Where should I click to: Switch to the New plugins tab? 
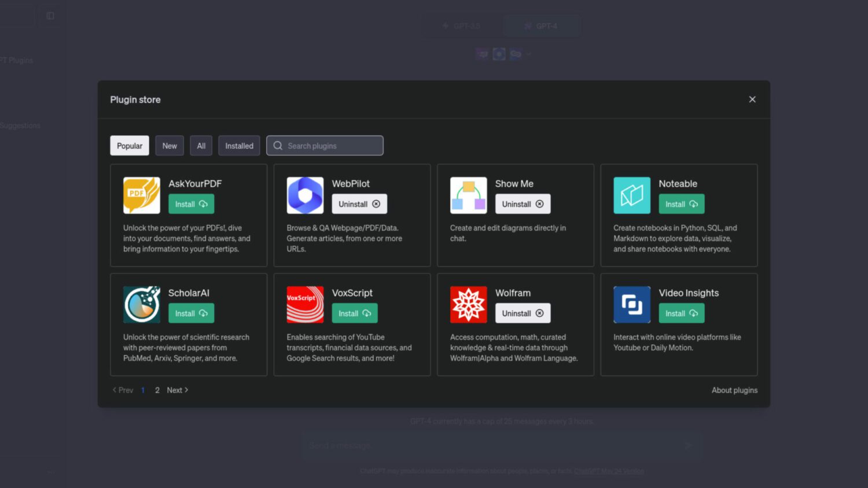(170, 146)
